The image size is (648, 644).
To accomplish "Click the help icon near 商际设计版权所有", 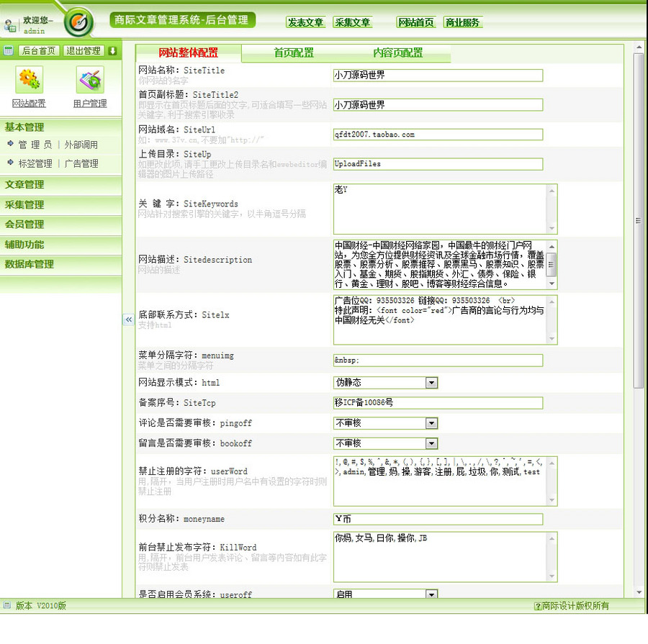I will tap(536, 607).
